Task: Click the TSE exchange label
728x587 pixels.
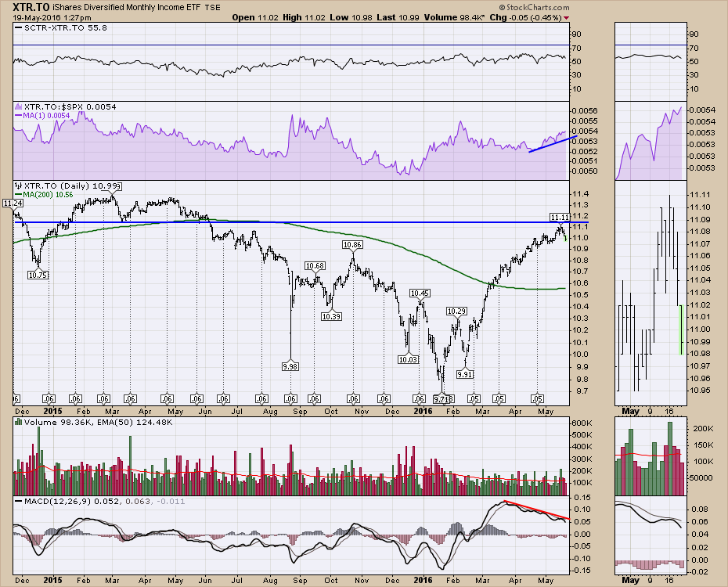Action: coord(213,7)
